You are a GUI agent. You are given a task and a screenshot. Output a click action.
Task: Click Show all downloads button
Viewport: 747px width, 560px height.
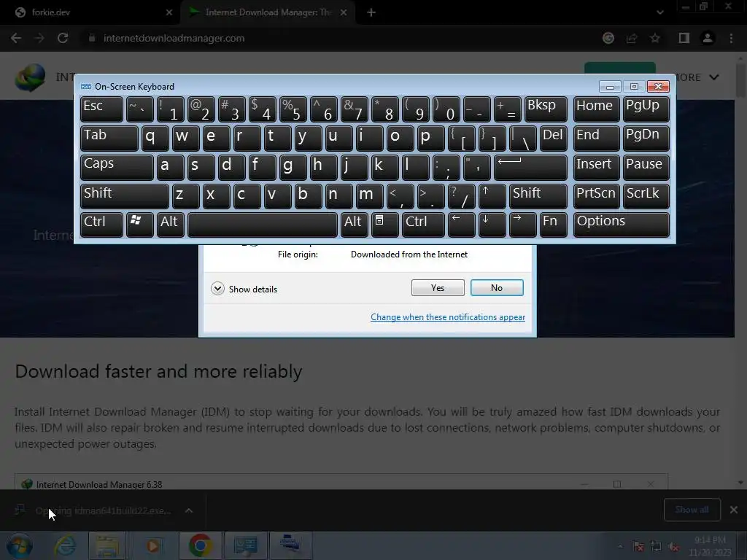pos(692,510)
